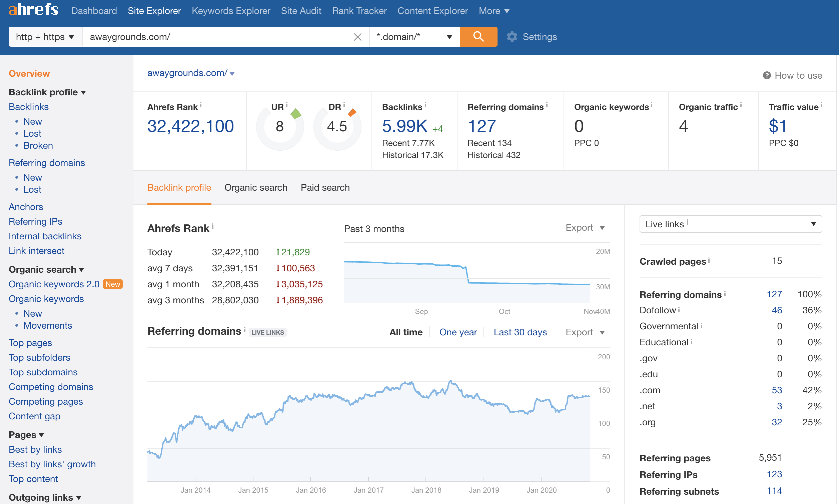Click the DR gauge showing 4.5

[337, 127]
